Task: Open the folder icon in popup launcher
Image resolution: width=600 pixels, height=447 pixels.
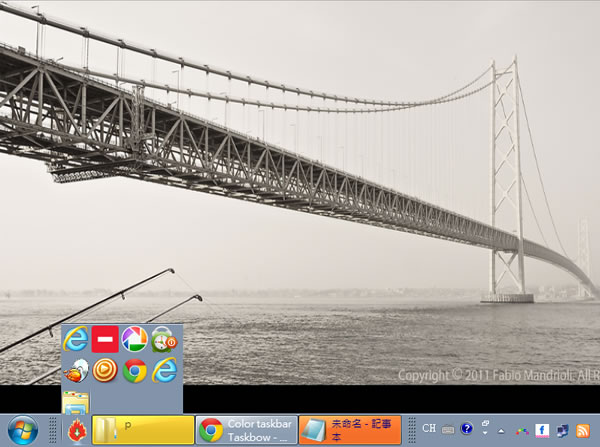Action: click(x=76, y=402)
